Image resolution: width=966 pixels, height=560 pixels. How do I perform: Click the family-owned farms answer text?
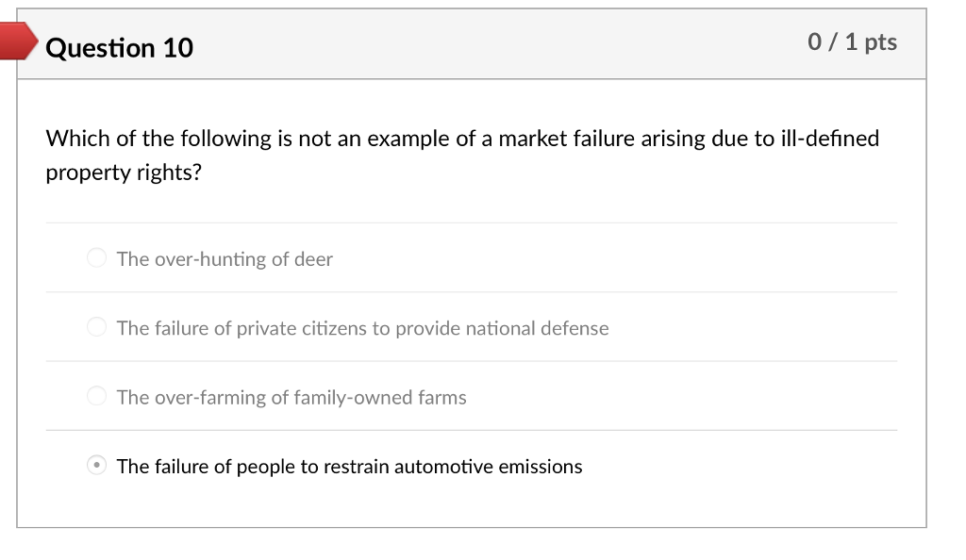click(291, 398)
